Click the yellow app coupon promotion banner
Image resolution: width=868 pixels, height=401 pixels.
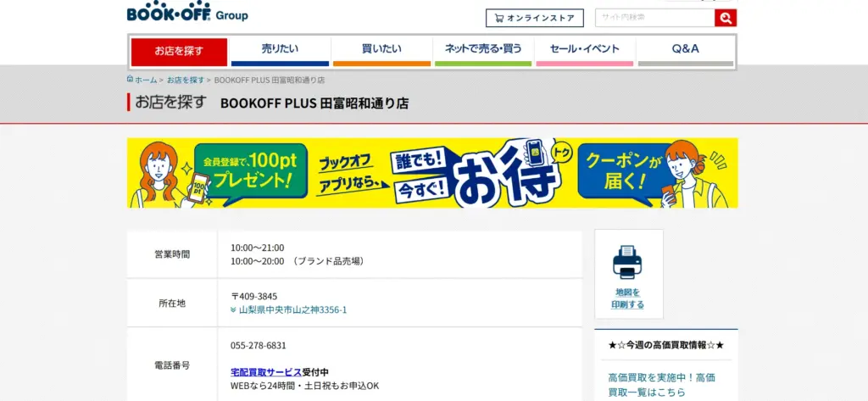[x=432, y=173]
